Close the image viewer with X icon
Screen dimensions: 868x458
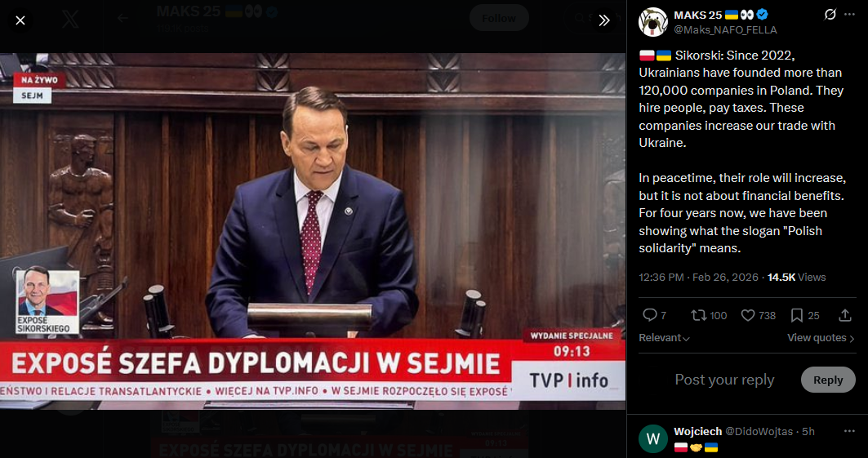[20, 20]
